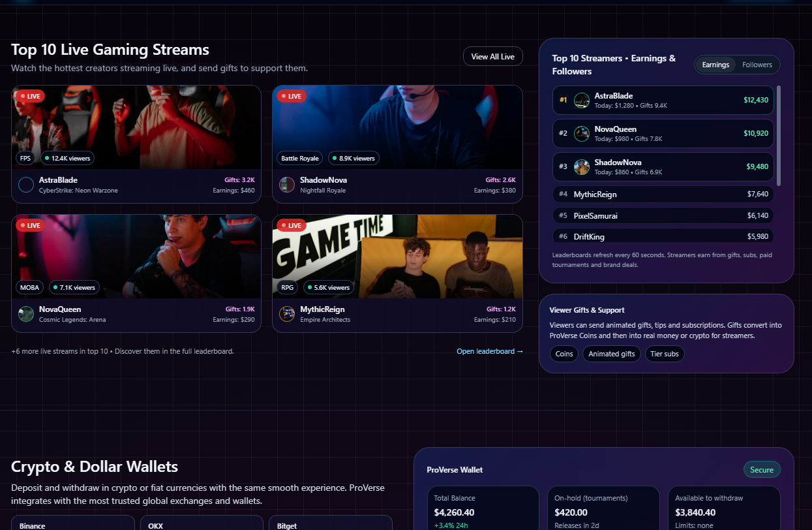The width and height of the screenshot is (812, 530).
Task: Open the full leaderboard link
Action: 489,351
